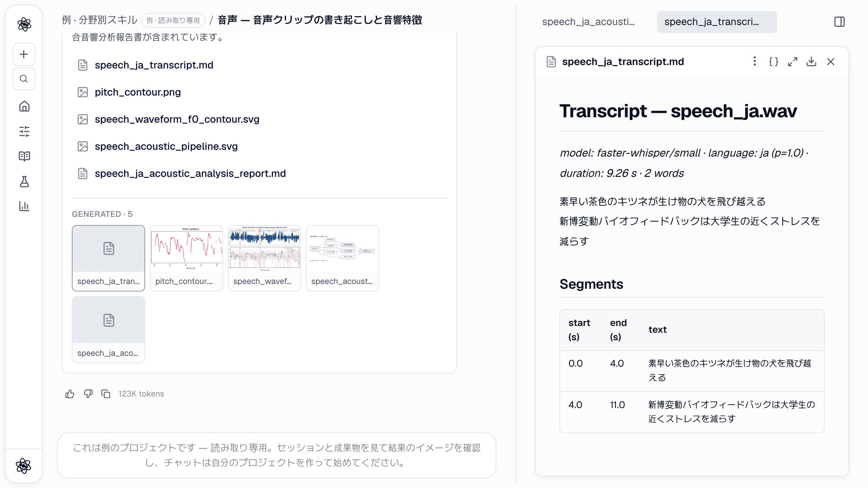Image resolution: width=868 pixels, height=488 pixels.
Task: Click the GENERATED · 5 section label
Action: coord(102,214)
